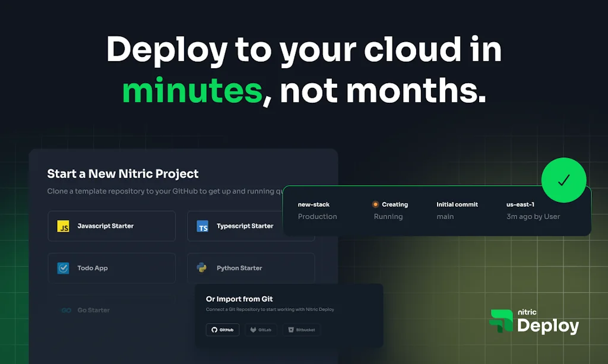The height and width of the screenshot is (364, 608).
Task: Open the Production environment selector
Action: click(x=318, y=217)
